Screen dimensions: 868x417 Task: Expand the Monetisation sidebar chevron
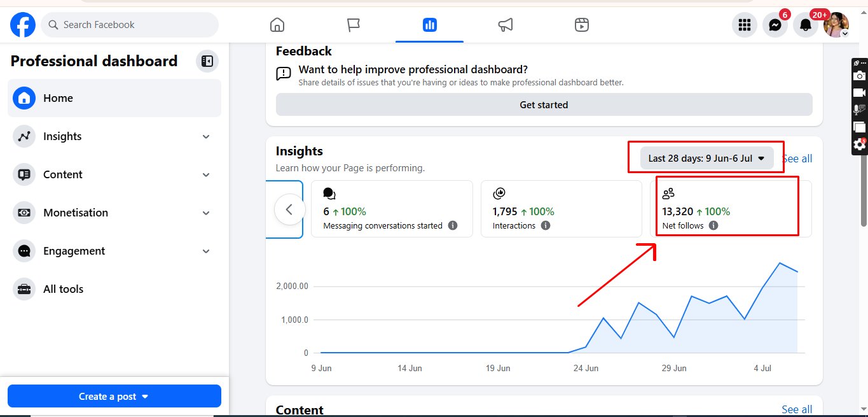(206, 213)
